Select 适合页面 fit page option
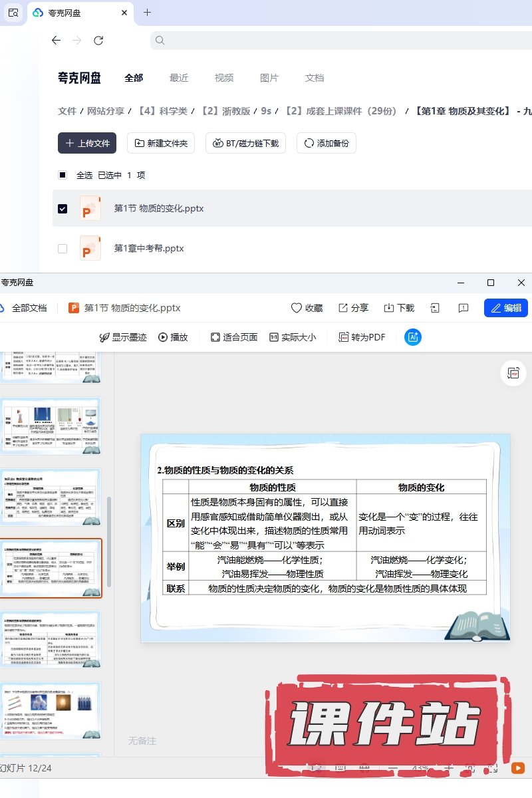The width and height of the screenshot is (532, 798). coord(234,337)
